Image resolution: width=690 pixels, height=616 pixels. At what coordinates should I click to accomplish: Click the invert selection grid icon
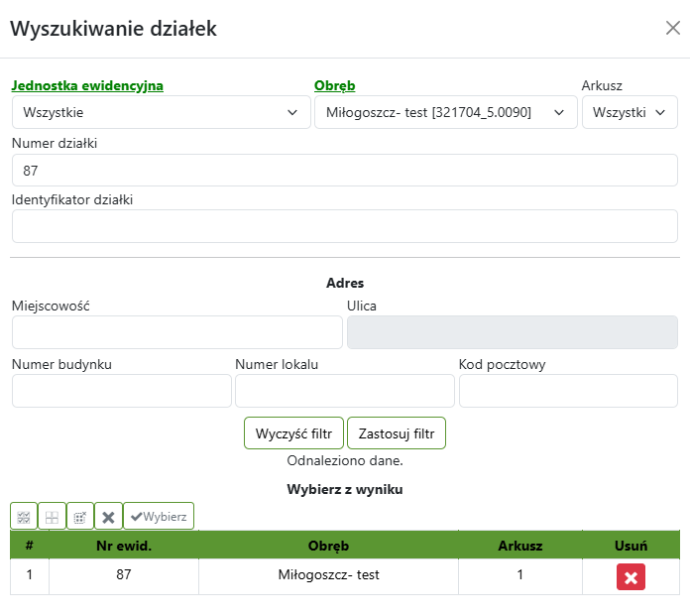click(x=80, y=516)
